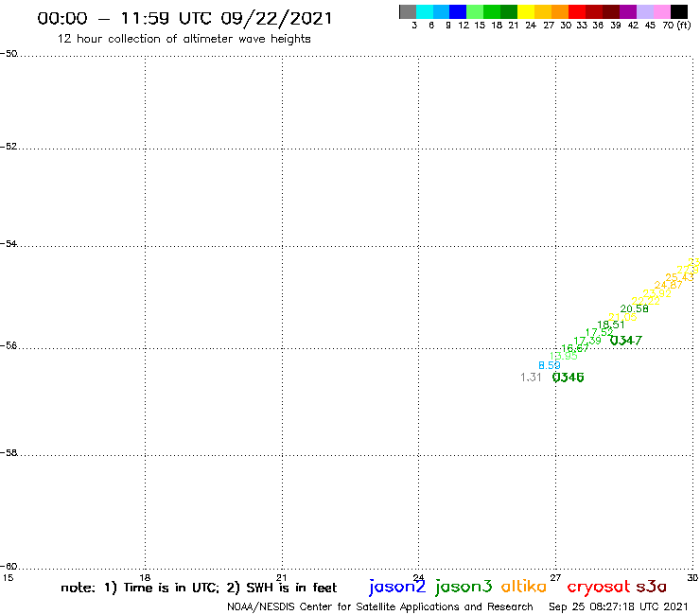This screenshot has height=615, width=700.
Task: Click the 30 longitude axis label
Action: tap(692, 578)
